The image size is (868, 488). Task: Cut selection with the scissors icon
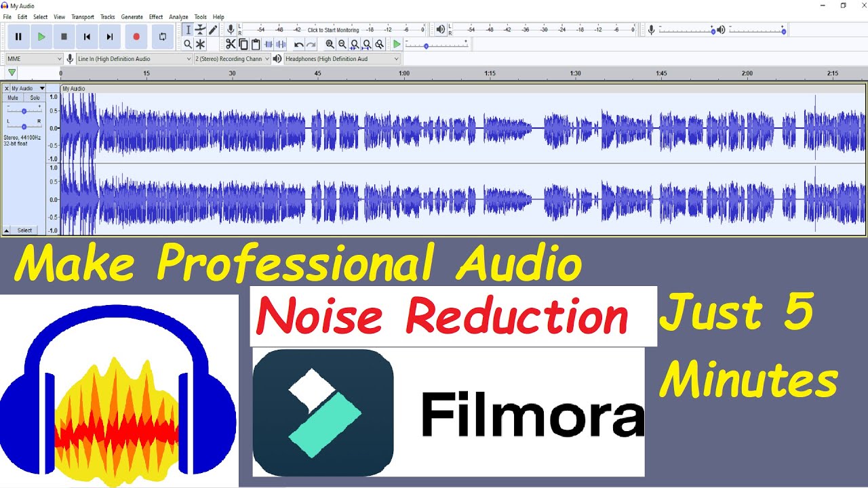pos(231,44)
